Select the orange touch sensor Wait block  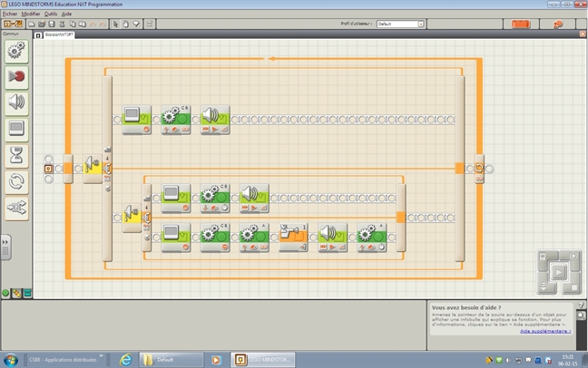(x=293, y=237)
